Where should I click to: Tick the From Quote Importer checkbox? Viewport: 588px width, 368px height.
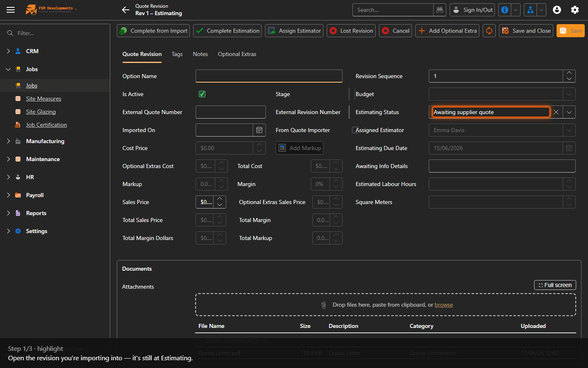[355, 130]
